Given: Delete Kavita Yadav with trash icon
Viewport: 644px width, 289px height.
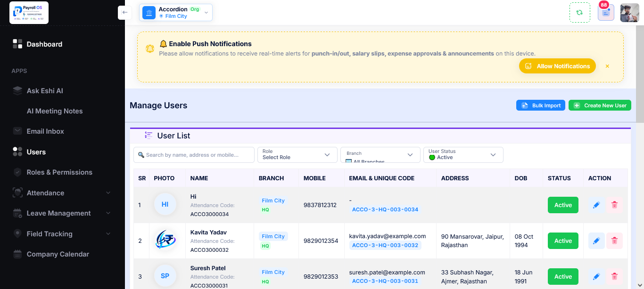Looking at the screenshot, I should (614, 241).
